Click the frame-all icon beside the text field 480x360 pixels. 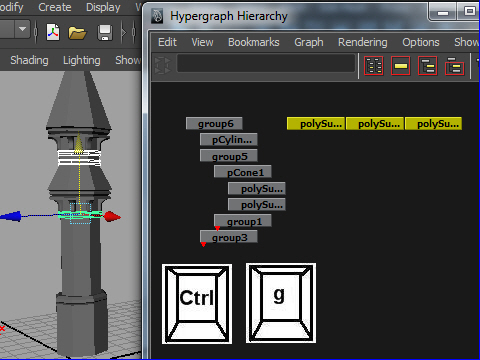coord(163,65)
